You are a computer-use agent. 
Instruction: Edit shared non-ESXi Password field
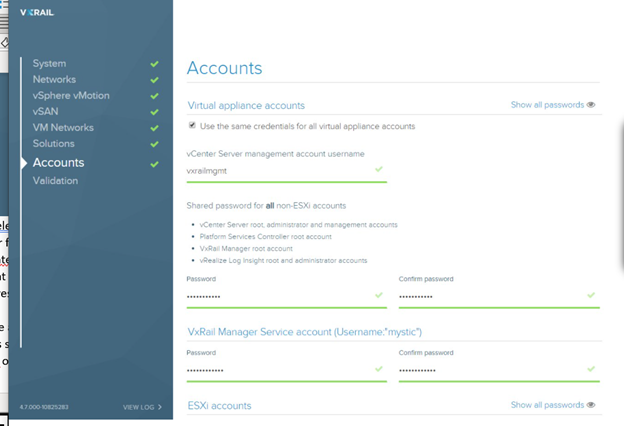point(287,297)
